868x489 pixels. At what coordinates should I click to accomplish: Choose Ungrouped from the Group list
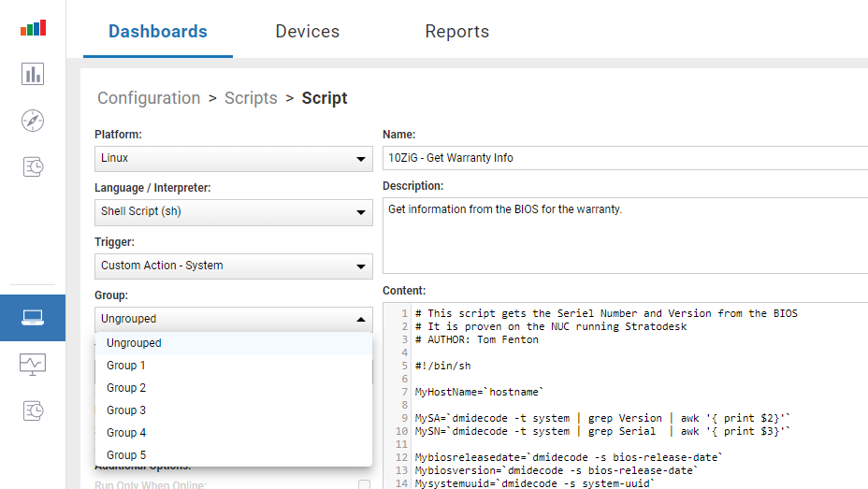click(x=234, y=343)
